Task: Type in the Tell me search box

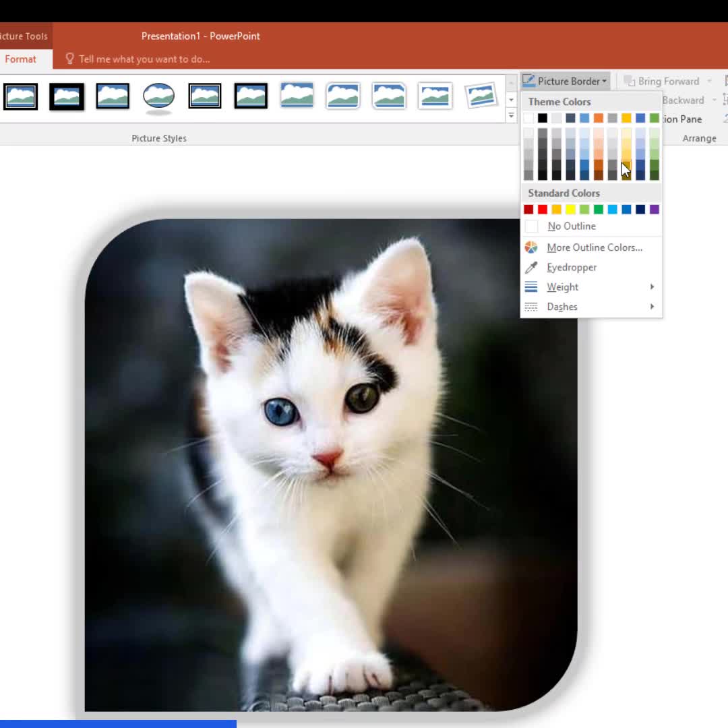Action: pyautogui.click(x=144, y=59)
